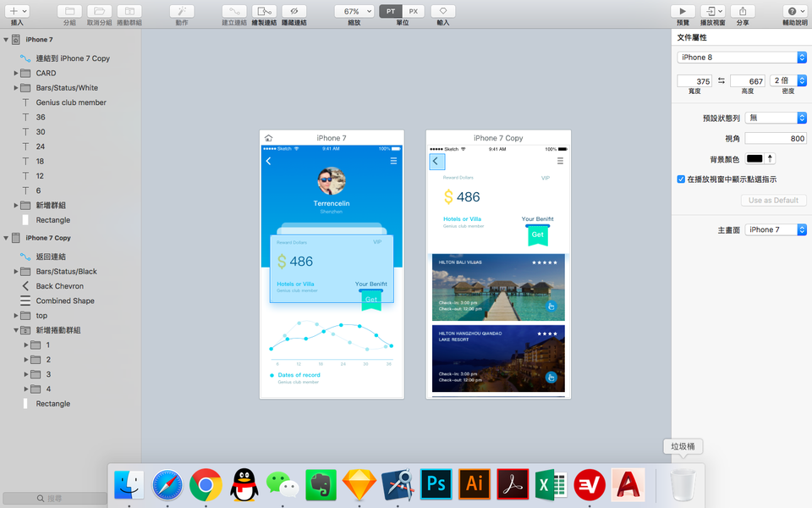Click the Get ribbon in iPhone 7 Copy artboard
Viewport: 812px width, 508px height.
click(x=538, y=235)
